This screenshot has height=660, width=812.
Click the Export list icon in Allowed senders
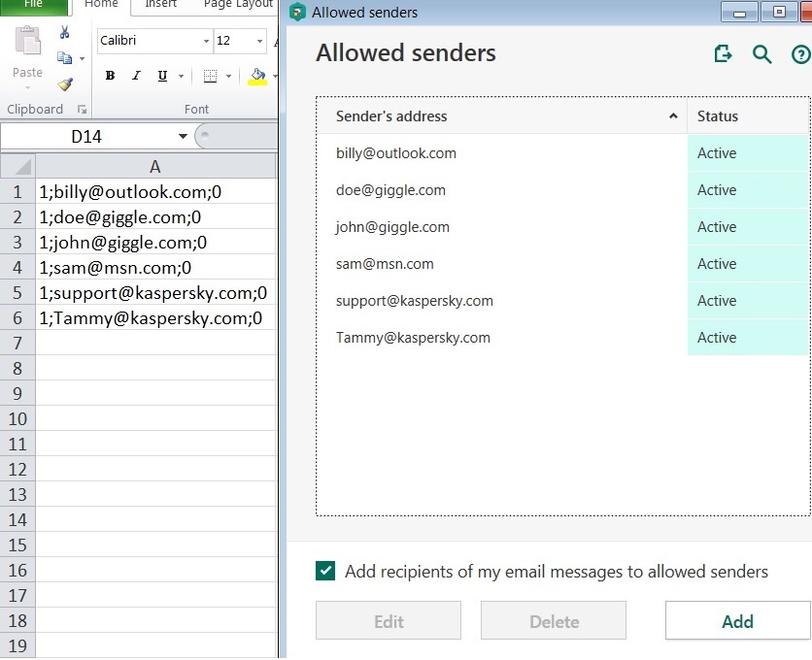tap(723, 53)
